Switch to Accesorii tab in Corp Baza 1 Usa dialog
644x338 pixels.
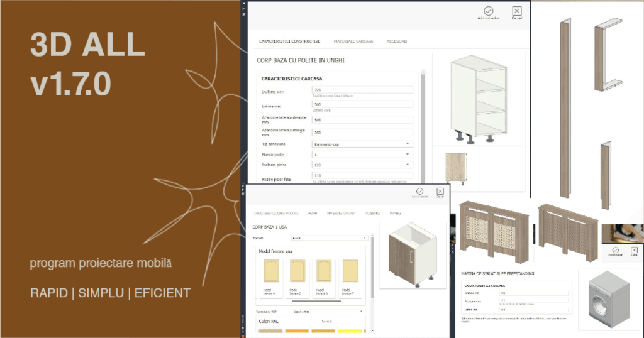click(372, 214)
